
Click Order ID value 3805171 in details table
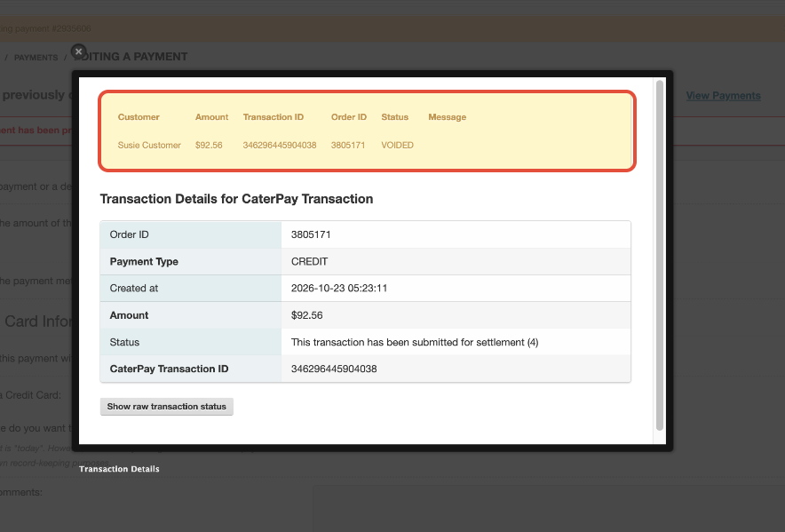coord(311,234)
